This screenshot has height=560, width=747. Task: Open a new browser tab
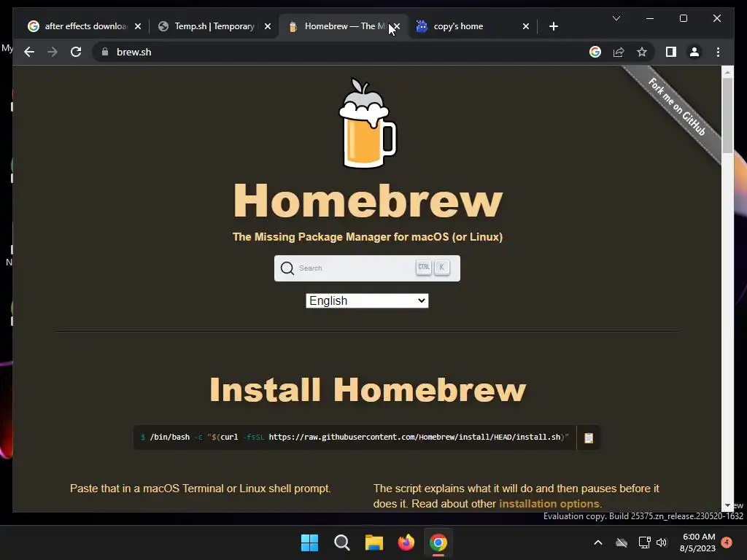(x=553, y=26)
